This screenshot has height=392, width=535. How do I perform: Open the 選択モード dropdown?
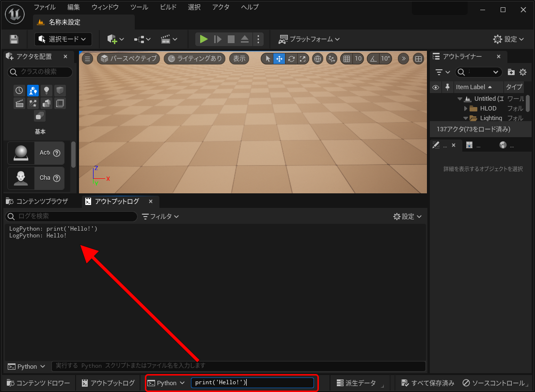click(63, 39)
